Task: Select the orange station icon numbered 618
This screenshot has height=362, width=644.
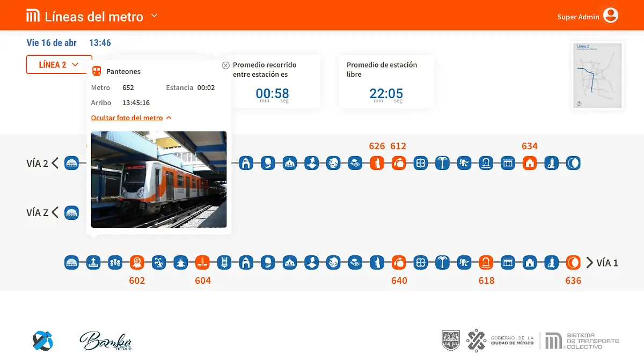Action: [x=486, y=263]
